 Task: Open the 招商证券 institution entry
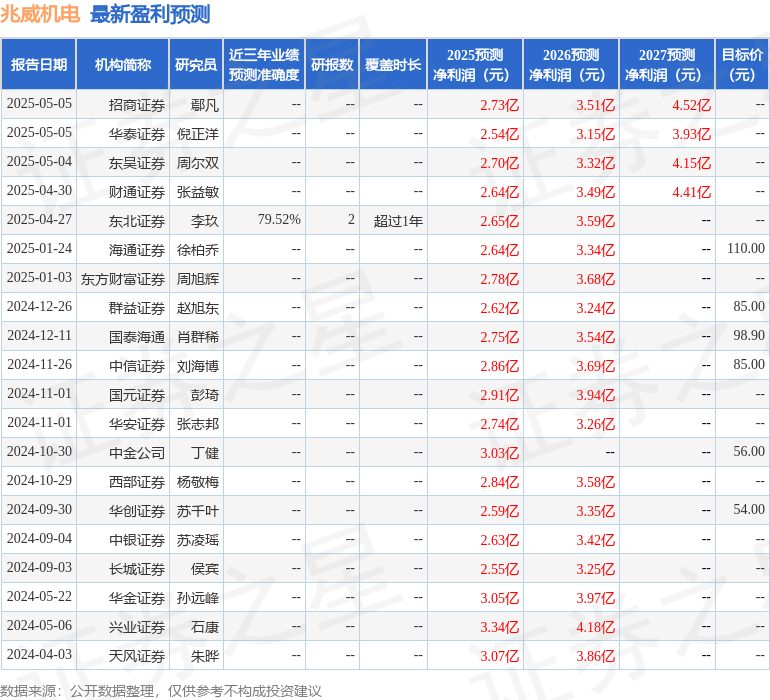[137, 104]
